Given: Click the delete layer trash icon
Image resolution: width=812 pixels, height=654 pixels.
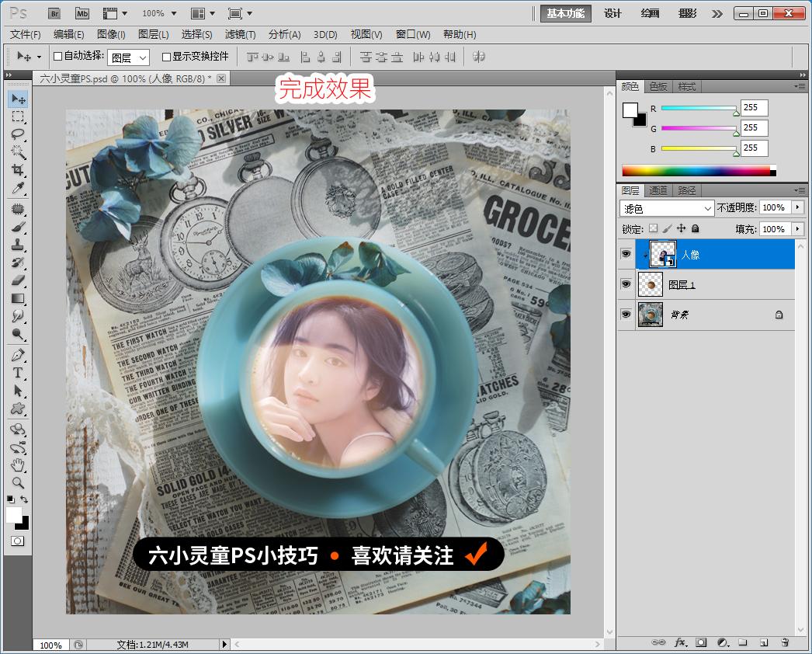Looking at the screenshot, I should [785, 642].
